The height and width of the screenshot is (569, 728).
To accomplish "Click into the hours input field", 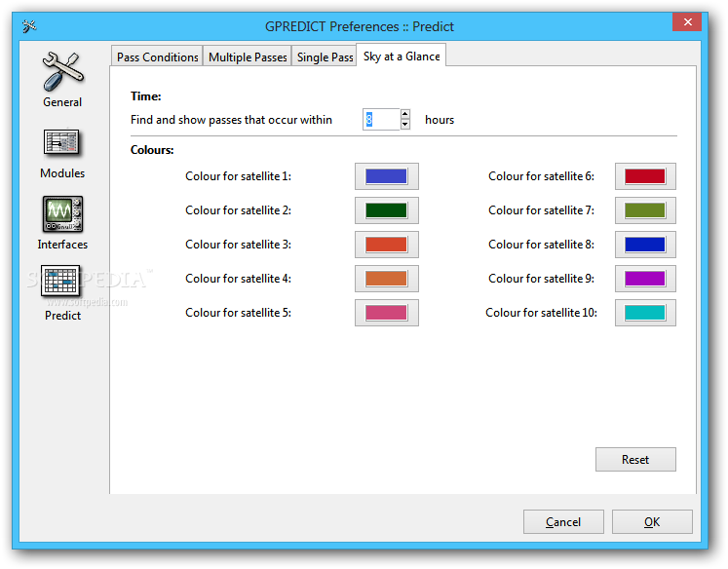I will (381, 120).
